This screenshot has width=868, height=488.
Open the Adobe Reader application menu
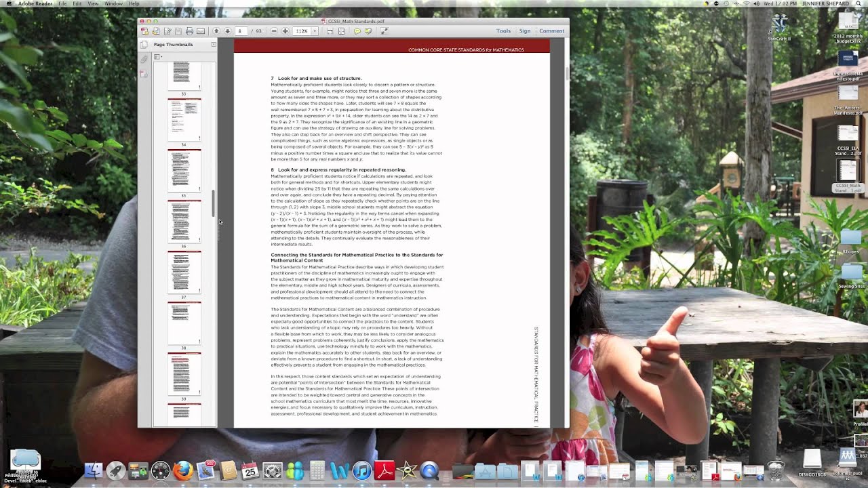[36, 3]
